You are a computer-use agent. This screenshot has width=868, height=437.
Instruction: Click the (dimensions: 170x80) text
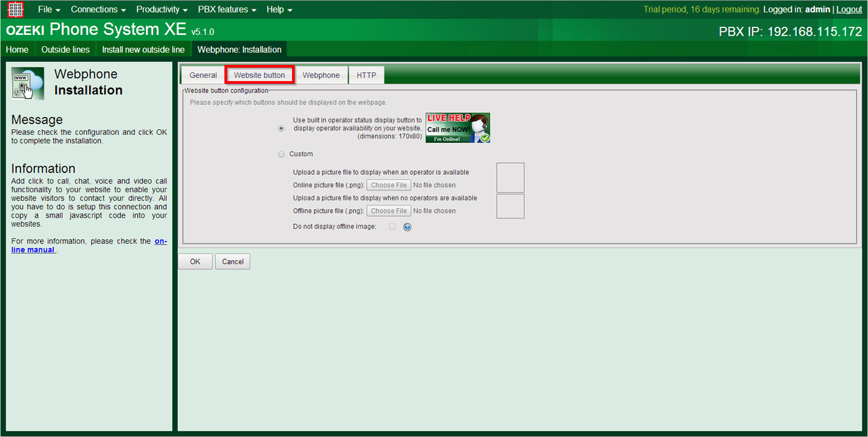389,136
